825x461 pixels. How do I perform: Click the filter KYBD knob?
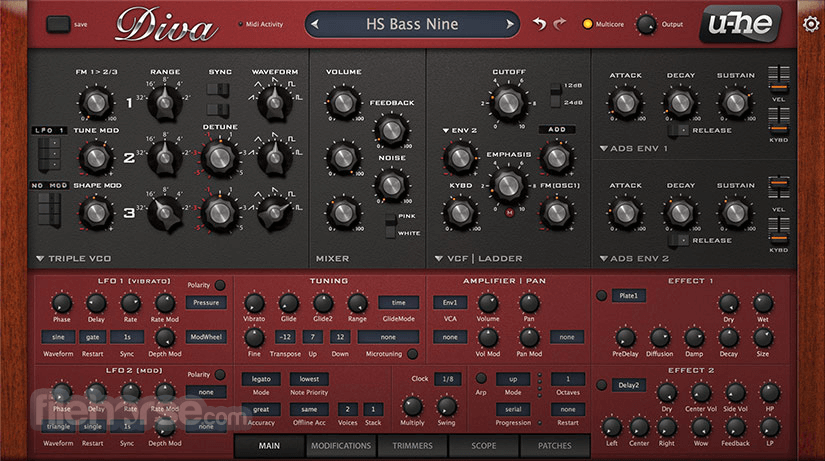point(460,213)
